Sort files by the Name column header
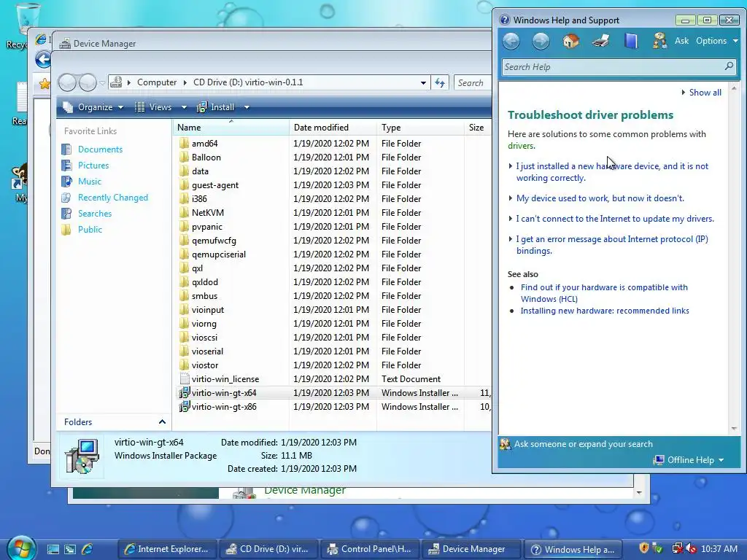 pos(231,128)
